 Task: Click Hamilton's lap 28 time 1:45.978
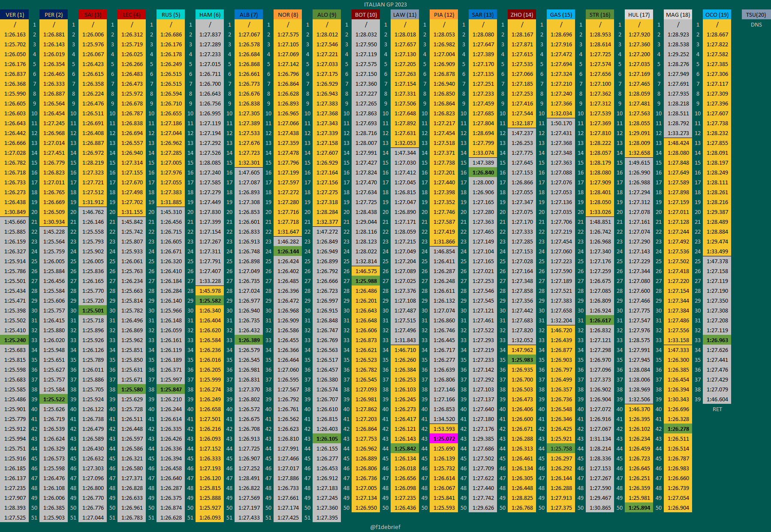pyautogui.click(x=210, y=291)
